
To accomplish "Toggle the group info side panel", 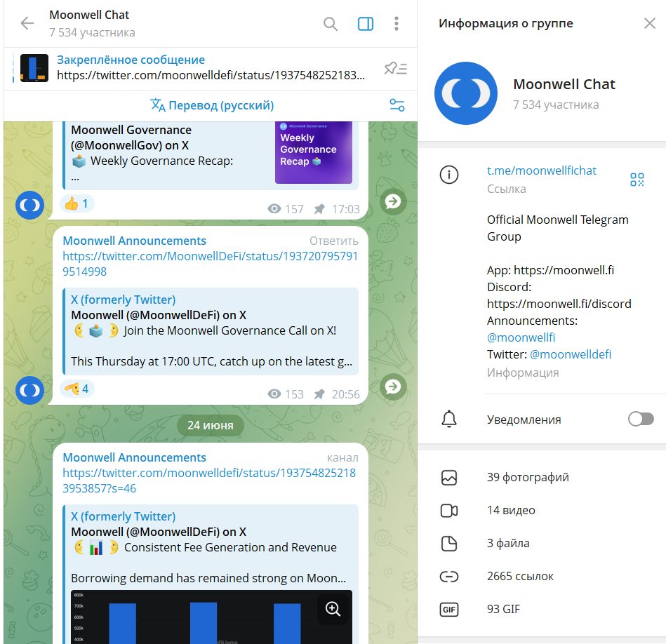I will pos(365,24).
